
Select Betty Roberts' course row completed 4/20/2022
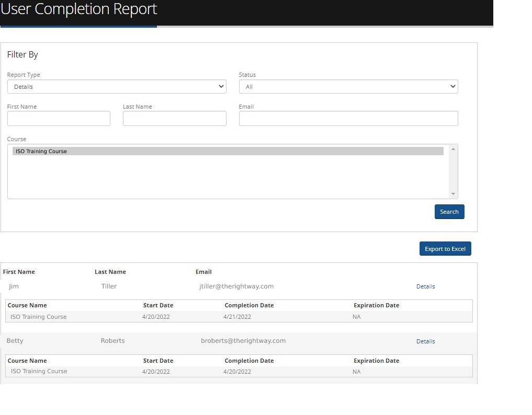click(239, 372)
